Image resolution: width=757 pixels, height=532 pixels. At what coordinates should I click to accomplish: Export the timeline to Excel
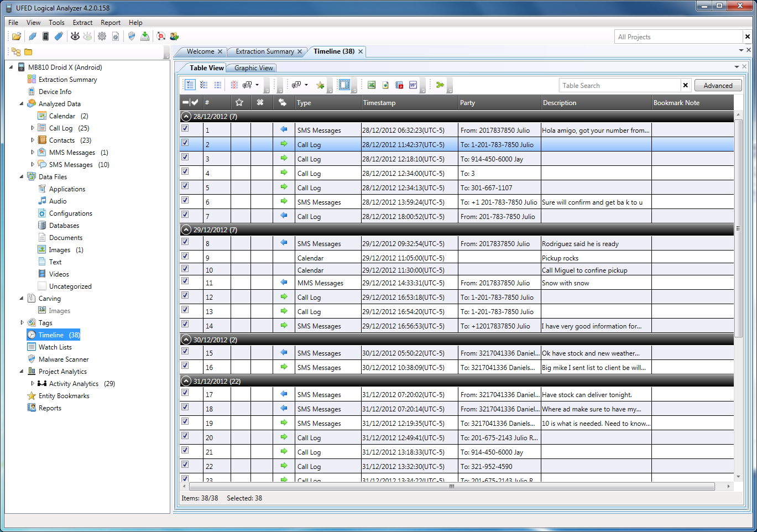click(x=372, y=85)
